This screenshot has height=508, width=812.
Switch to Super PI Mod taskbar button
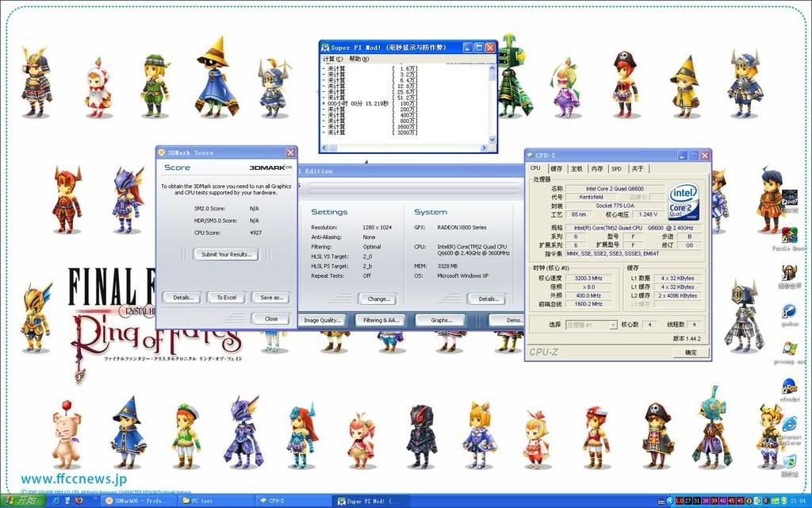[x=371, y=502]
